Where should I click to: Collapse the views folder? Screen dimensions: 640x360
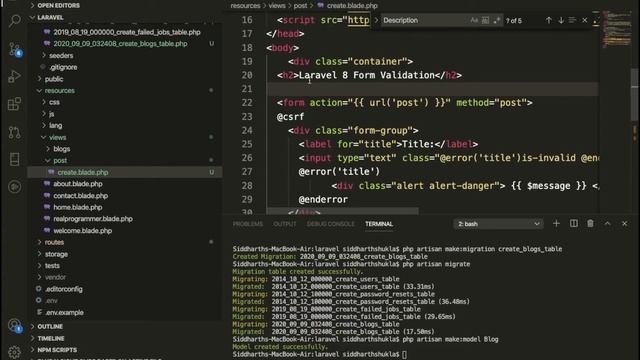pyautogui.click(x=57, y=138)
